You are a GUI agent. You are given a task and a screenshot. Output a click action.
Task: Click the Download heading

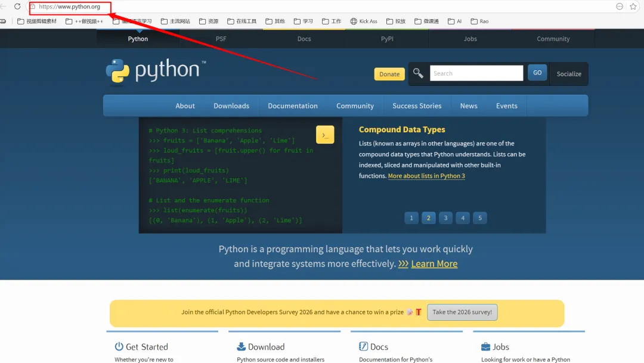(x=266, y=347)
